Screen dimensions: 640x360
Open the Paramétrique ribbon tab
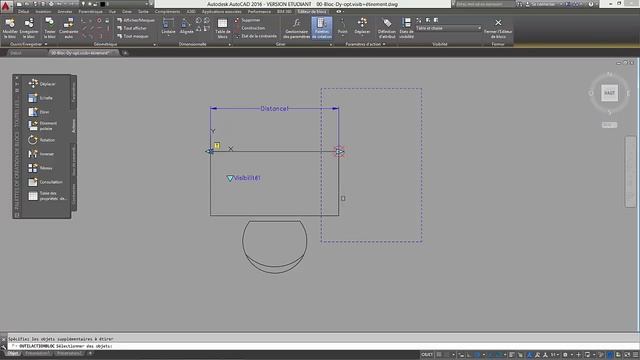[91, 11]
